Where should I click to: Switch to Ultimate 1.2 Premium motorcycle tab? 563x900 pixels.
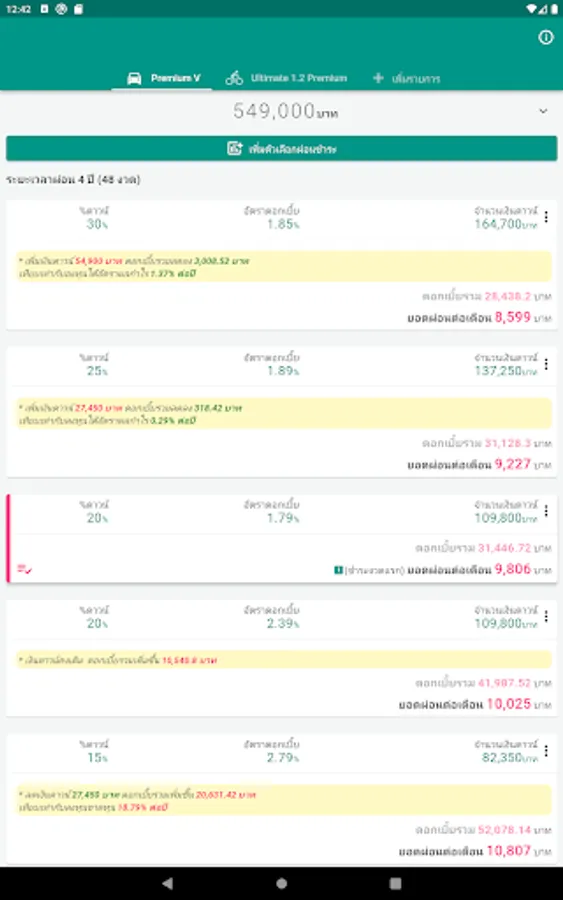(x=286, y=78)
